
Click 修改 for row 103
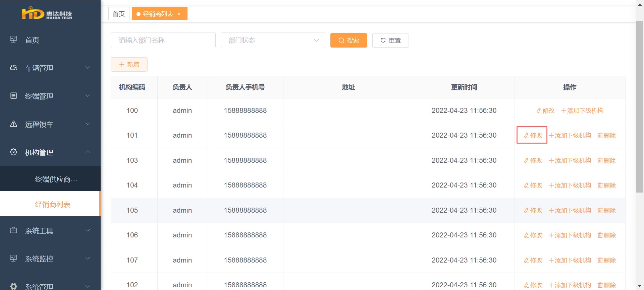533,160
